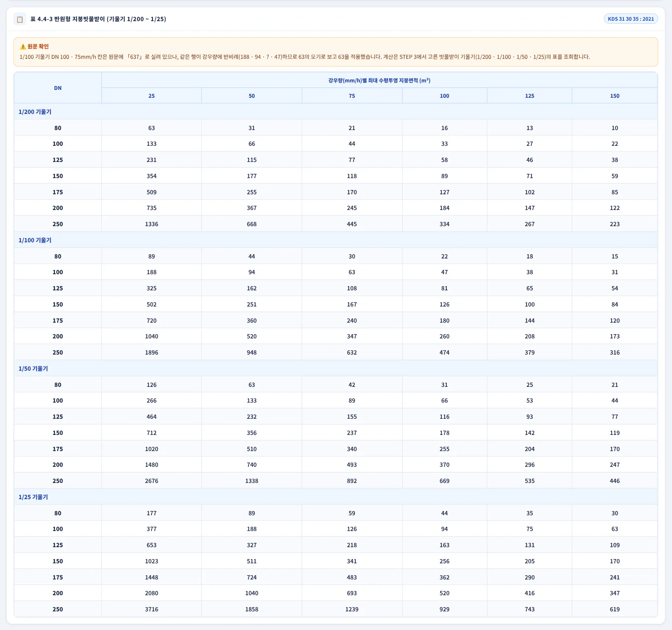672x630 pixels.
Task: Click the cell with value 712
Action: coord(152,433)
